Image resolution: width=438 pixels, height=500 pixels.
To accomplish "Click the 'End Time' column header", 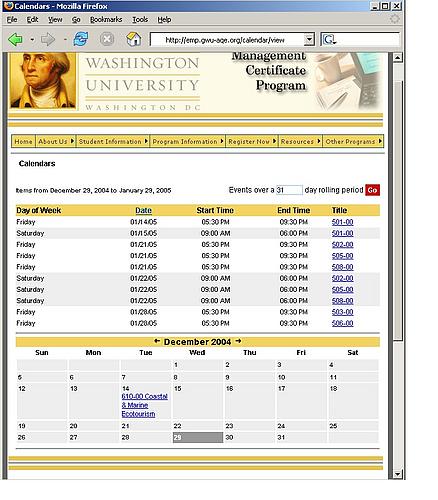I will [x=294, y=210].
